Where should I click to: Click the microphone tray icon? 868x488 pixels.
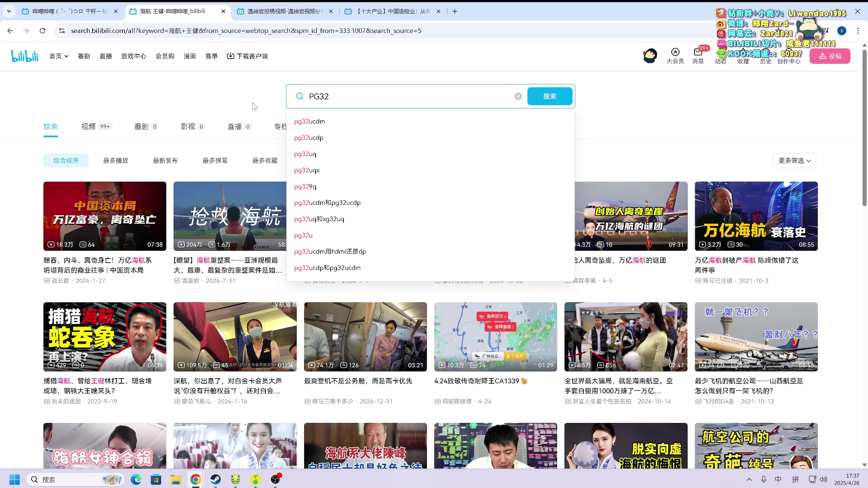(x=764, y=480)
